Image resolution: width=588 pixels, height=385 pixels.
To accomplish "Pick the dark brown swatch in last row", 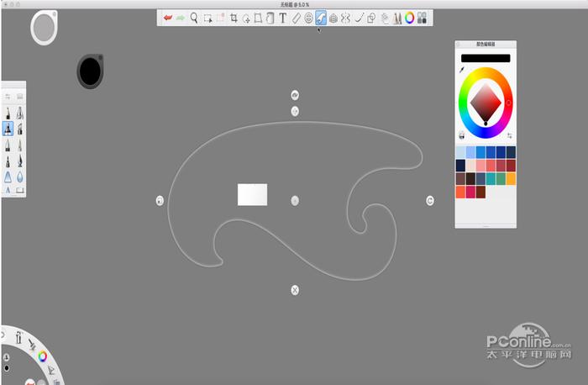I will click(480, 192).
